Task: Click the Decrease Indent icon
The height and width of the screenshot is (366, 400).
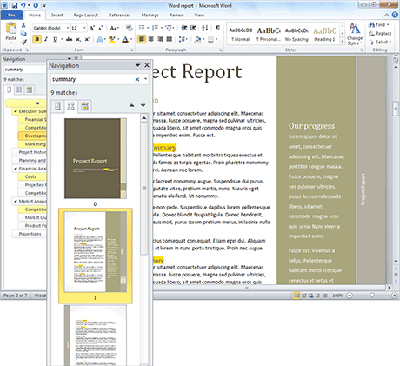Action: pos(184,28)
